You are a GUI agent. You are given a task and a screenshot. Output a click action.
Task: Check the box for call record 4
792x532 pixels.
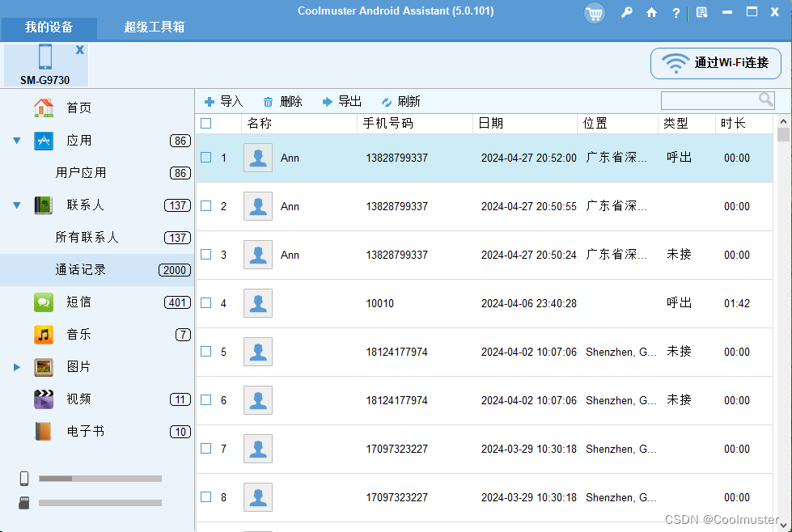[x=206, y=303]
